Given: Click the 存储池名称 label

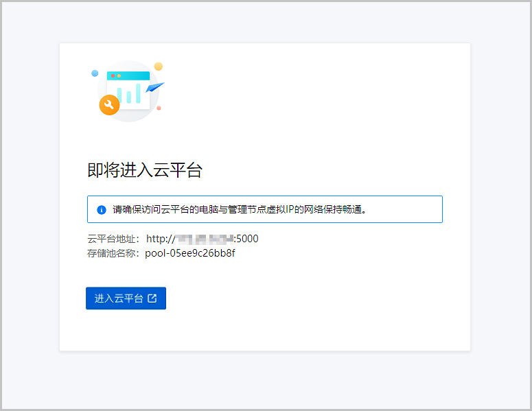Looking at the screenshot, I should tap(113, 253).
